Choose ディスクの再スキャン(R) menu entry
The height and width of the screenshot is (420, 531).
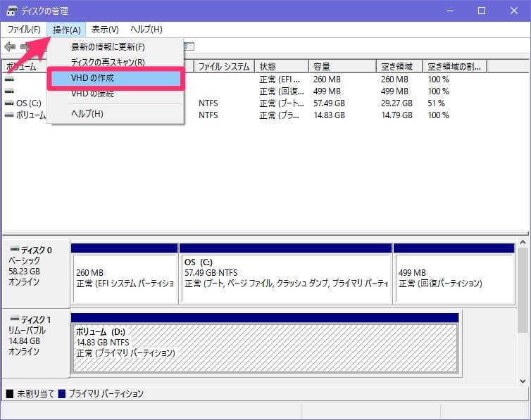pyautogui.click(x=115, y=62)
